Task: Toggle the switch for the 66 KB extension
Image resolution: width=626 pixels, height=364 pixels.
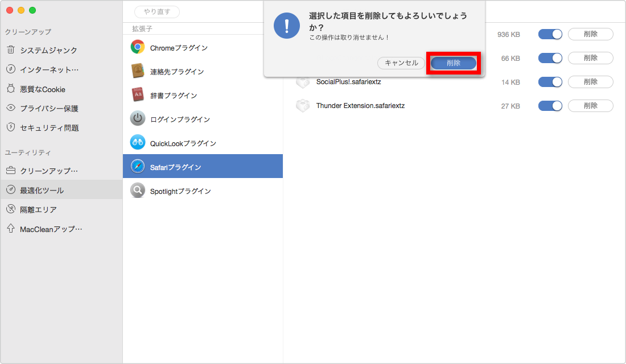Action: pyautogui.click(x=550, y=58)
